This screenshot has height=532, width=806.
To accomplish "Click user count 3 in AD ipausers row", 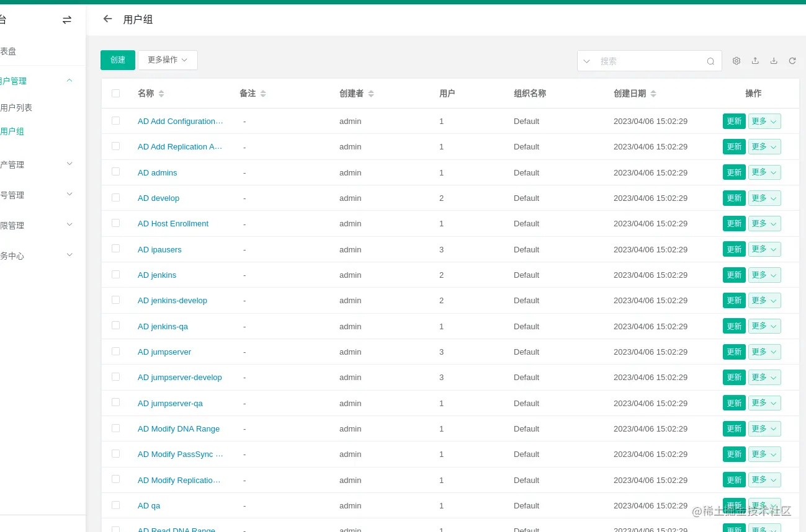I will click(x=442, y=250).
